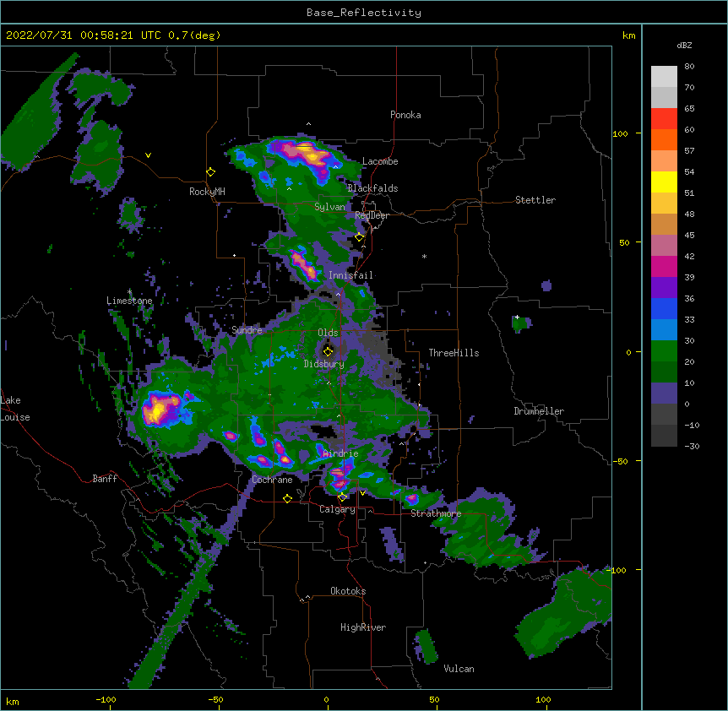
Task: Select the HighRiver label
Action: (363, 627)
